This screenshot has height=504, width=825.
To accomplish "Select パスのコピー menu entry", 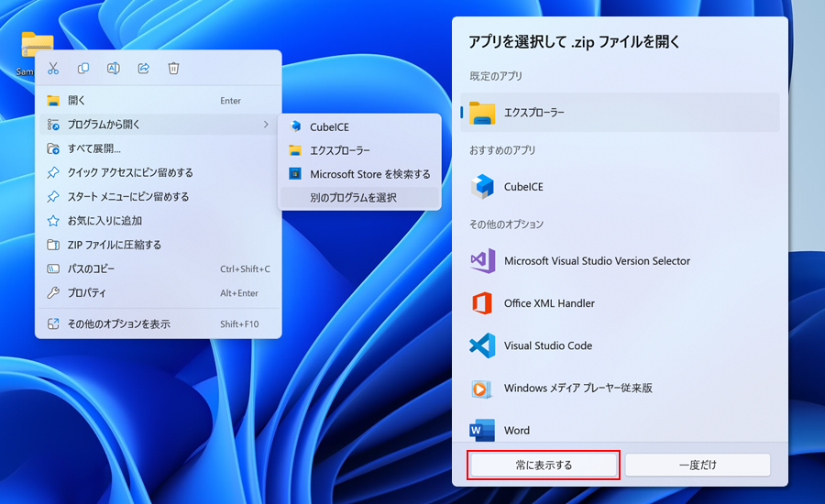I will (159, 268).
